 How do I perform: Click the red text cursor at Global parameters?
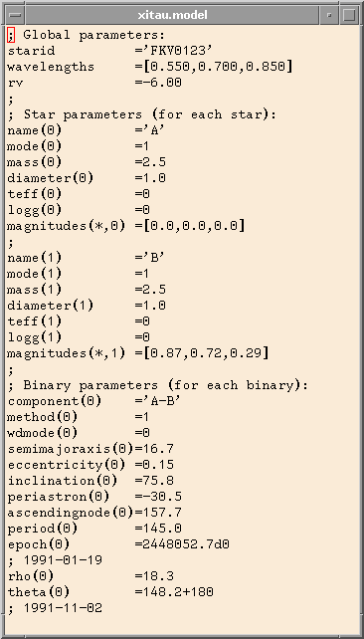coord(11,36)
